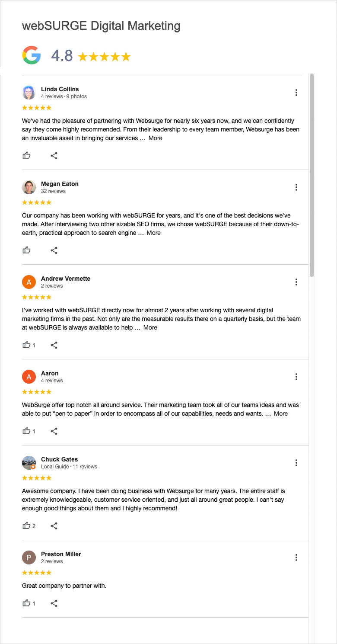Click the reviews list vertical scrollbar
337x644 pixels.
click(x=312, y=175)
